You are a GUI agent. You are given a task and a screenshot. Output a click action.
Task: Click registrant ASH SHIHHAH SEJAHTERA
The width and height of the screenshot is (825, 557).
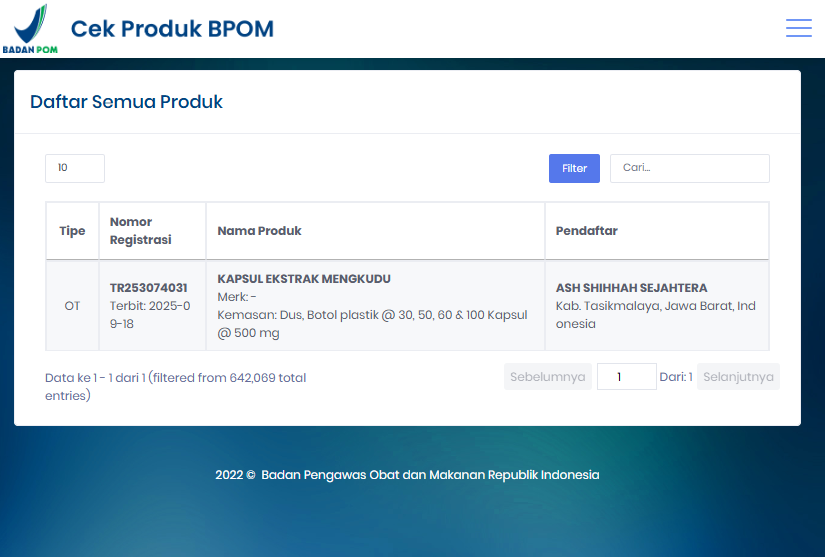pos(631,288)
